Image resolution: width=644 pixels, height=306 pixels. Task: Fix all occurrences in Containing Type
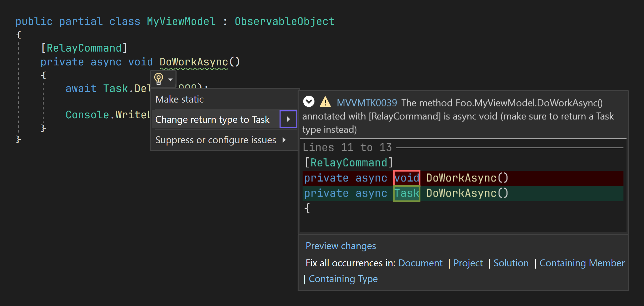[x=343, y=279]
